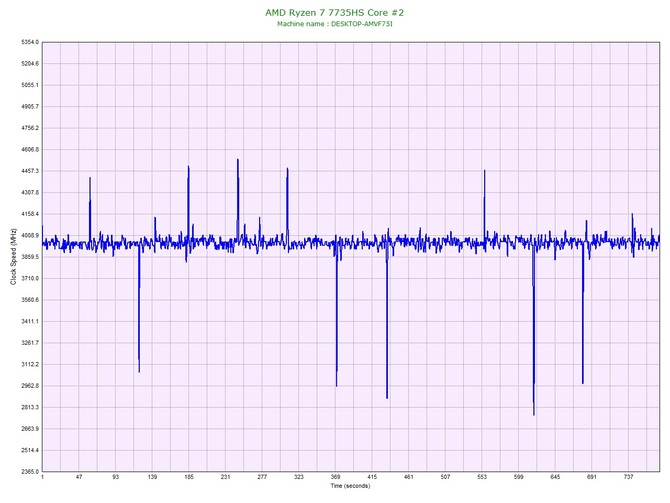Image resolution: width=670 pixels, height=503 pixels.
Task: Click the downward spike bottom near 120 seconds
Action: click(139, 371)
